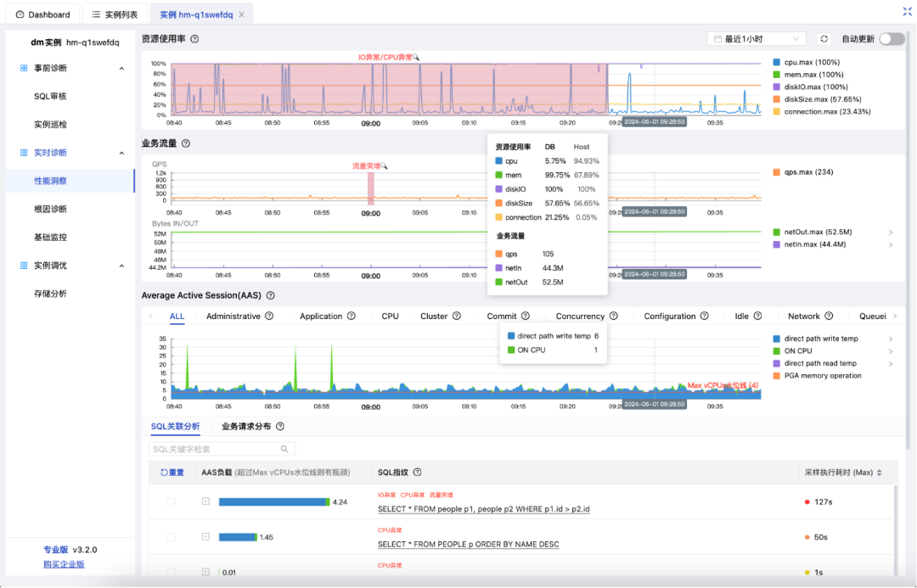
Task: Select the CPU tab in AAS section
Action: (x=390, y=316)
